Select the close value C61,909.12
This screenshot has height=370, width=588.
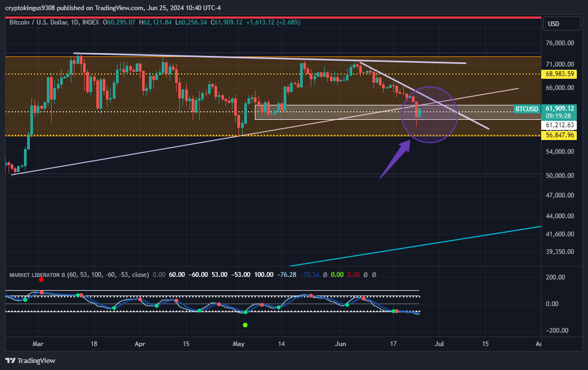coord(227,22)
